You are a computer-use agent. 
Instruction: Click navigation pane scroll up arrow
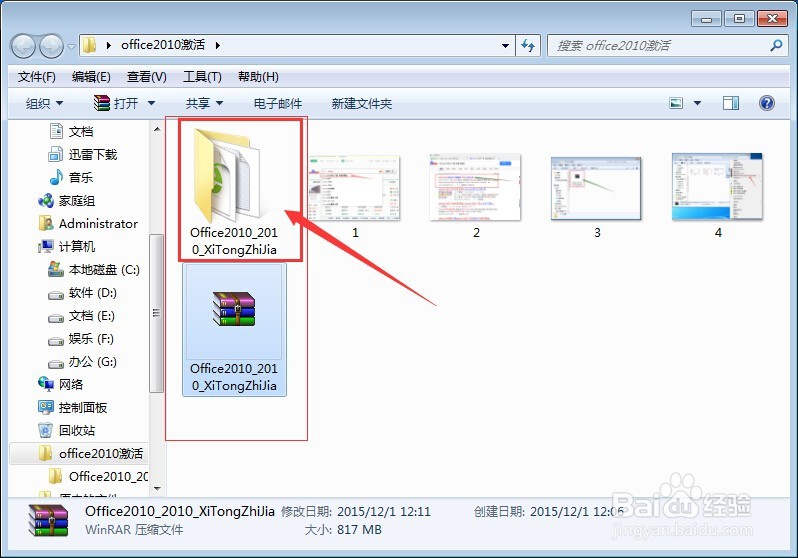click(x=157, y=129)
